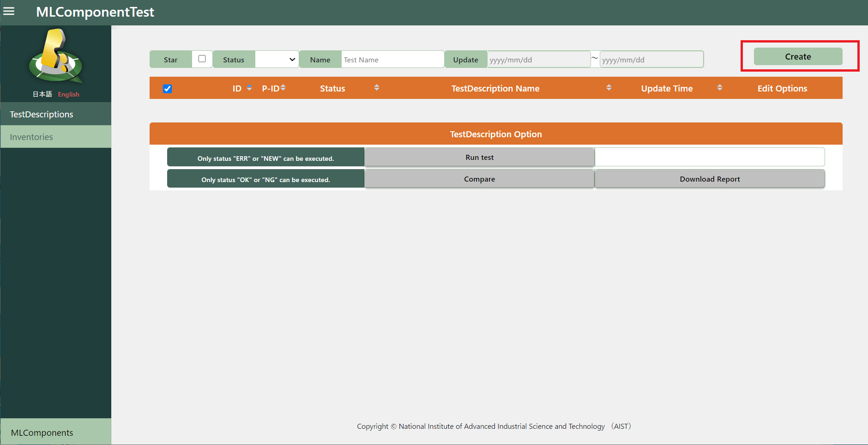Switch language to 日本語
Viewport: 868px width, 445px height.
tap(42, 94)
